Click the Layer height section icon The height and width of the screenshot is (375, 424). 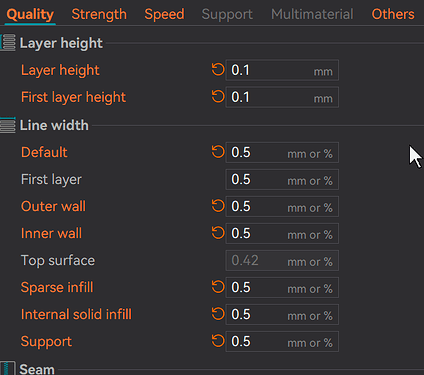coord(8,43)
